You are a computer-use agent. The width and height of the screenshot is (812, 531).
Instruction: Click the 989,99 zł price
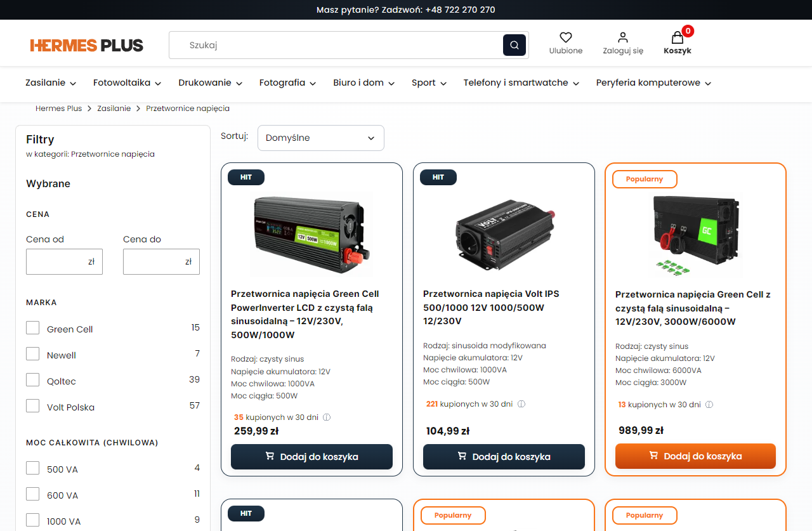(x=641, y=430)
